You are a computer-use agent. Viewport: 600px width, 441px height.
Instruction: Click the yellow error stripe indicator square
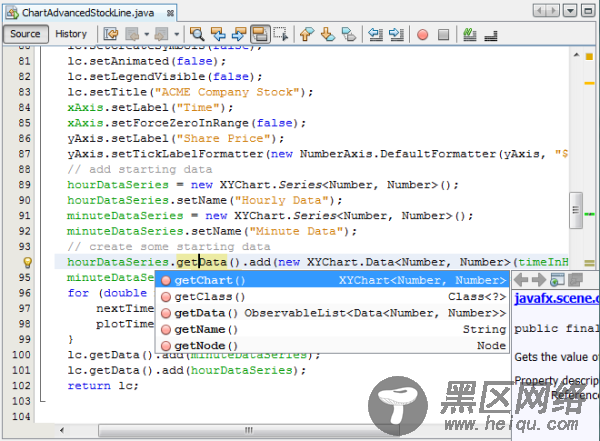pos(589,57)
